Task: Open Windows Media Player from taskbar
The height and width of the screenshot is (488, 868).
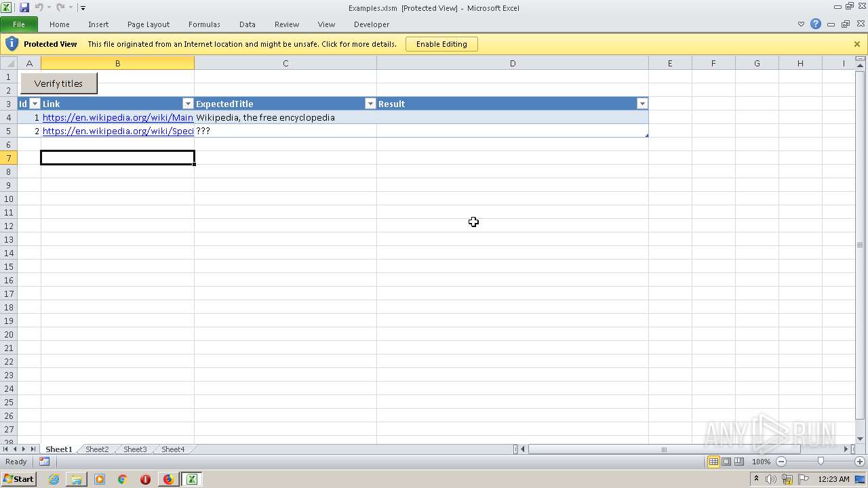Action: (100, 479)
